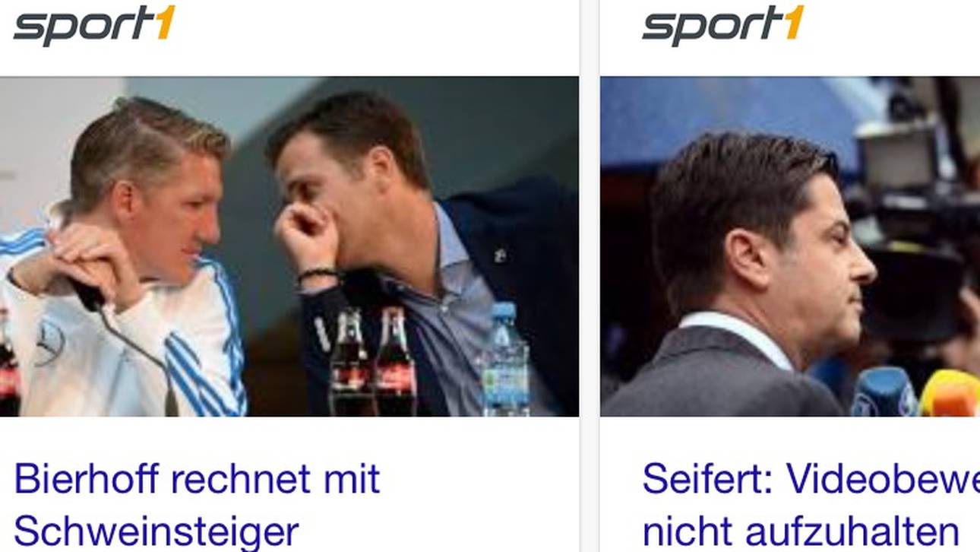
Task: Click the cola bottles in the left photo
Action: (372, 361)
